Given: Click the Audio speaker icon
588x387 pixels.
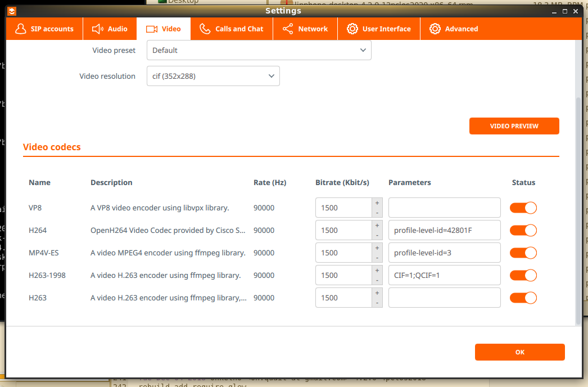Looking at the screenshot, I should click(x=98, y=29).
